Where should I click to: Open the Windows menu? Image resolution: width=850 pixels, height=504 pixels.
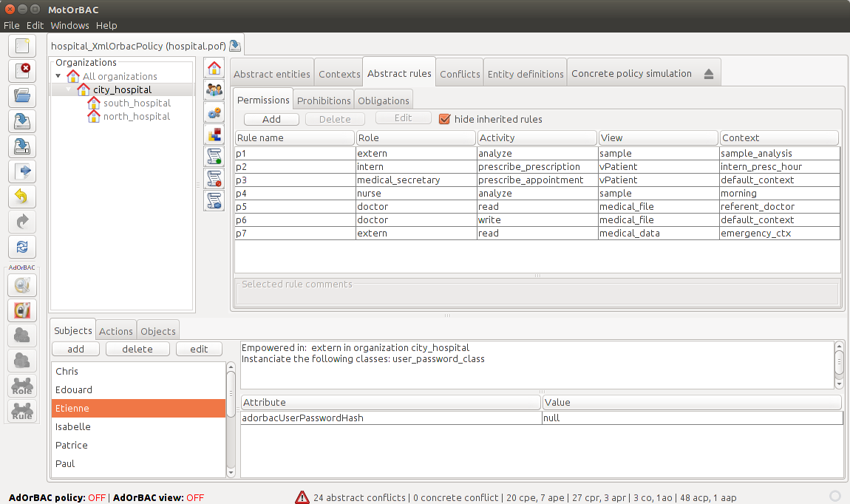(69, 25)
